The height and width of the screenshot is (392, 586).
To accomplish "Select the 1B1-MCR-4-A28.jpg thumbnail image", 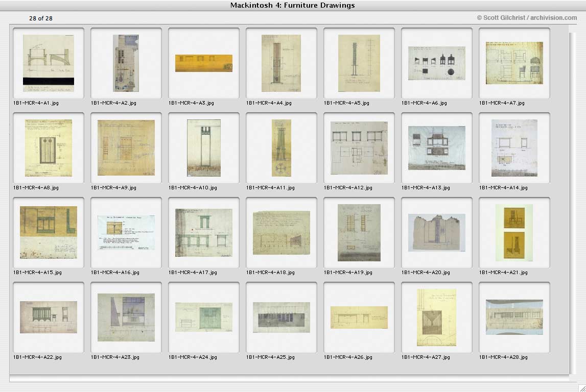I will 514,317.
